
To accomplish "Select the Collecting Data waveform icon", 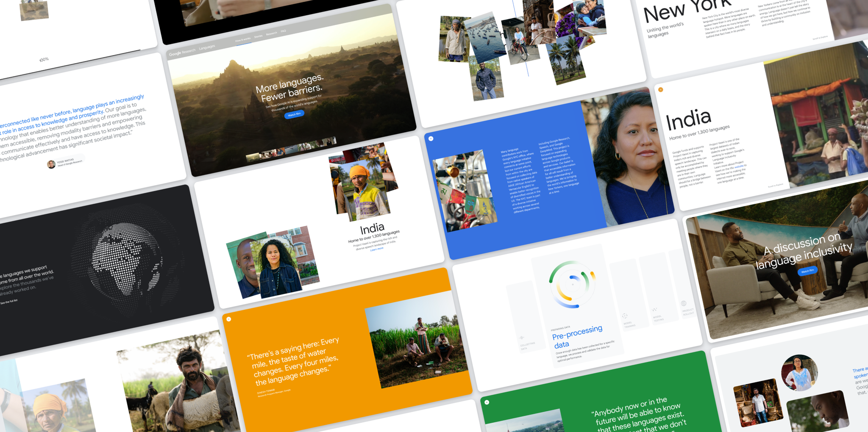I will (521, 338).
